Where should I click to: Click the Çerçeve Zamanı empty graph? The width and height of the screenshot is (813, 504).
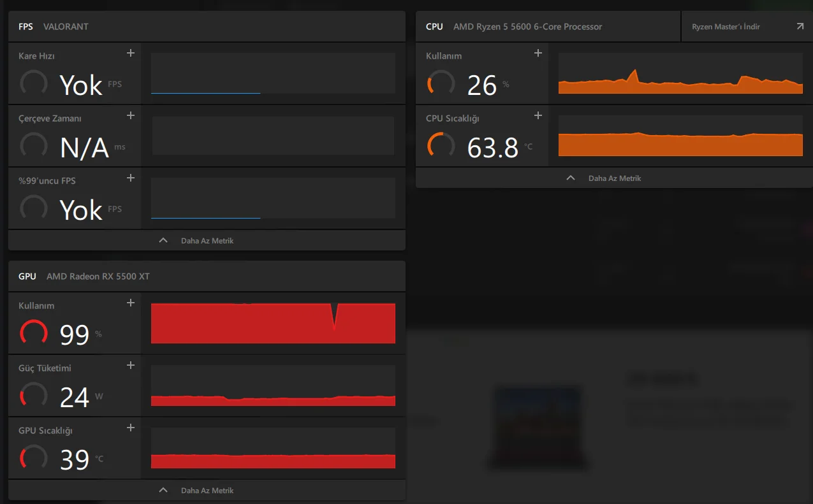click(x=273, y=136)
